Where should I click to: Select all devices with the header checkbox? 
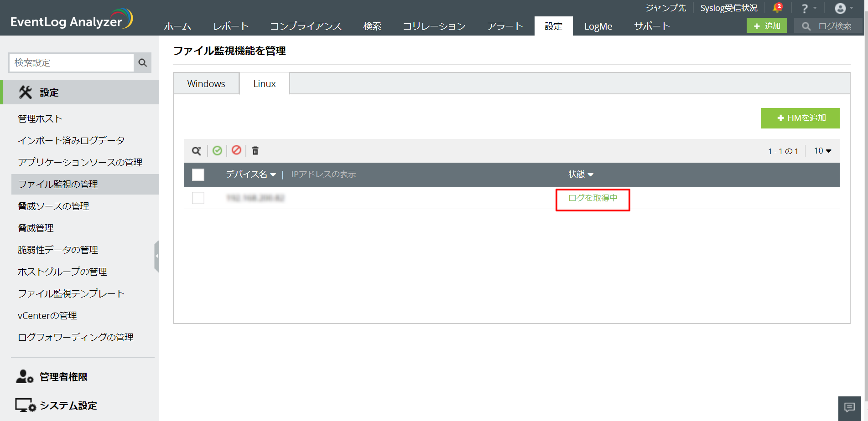198,175
